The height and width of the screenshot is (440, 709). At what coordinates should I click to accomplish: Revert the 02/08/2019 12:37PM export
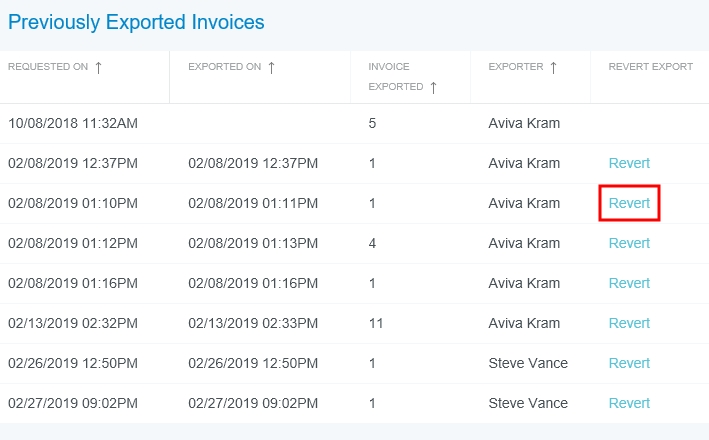pos(629,163)
